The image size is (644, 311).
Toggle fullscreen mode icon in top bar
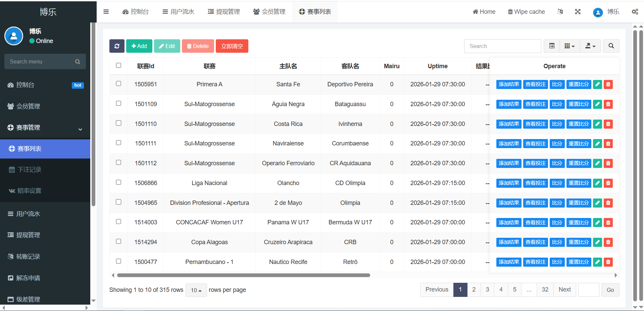click(x=578, y=12)
